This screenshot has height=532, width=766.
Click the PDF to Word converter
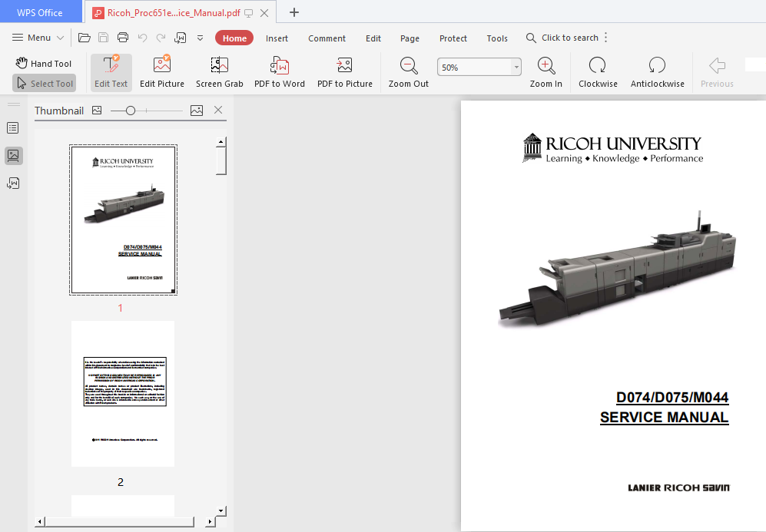(280, 72)
